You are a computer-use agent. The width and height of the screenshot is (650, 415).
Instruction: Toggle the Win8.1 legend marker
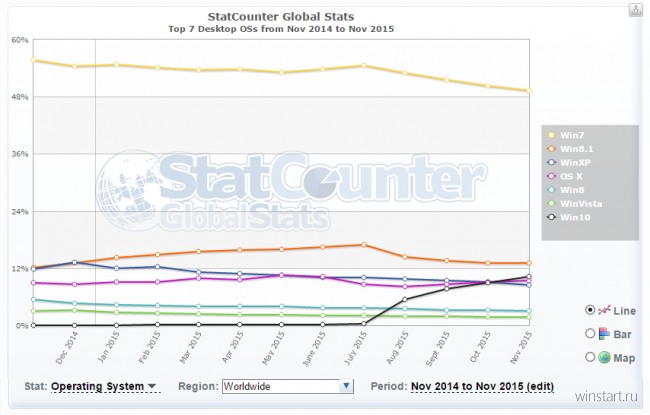coord(551,149)
